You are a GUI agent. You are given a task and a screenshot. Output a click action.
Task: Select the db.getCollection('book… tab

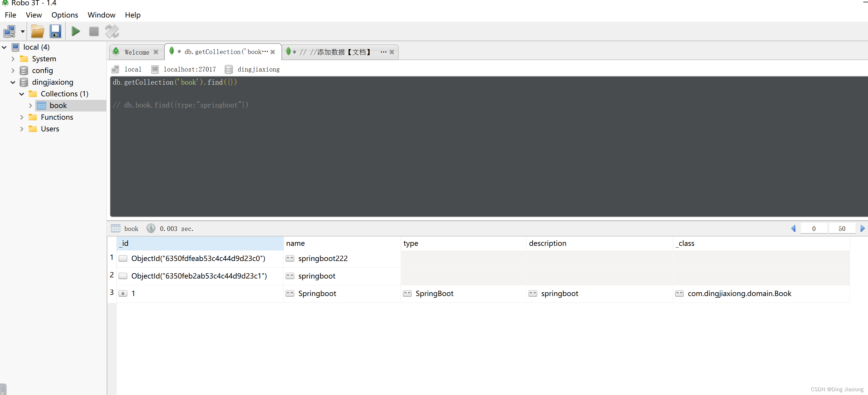pyautogui.click(x=223, y=52)
